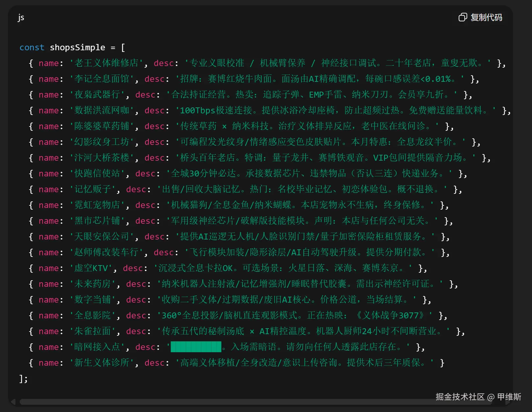Click the description starting '飞行模块加装'
Image resolution: width=532 pixels, height=412 pixels.
pos(310,252)
